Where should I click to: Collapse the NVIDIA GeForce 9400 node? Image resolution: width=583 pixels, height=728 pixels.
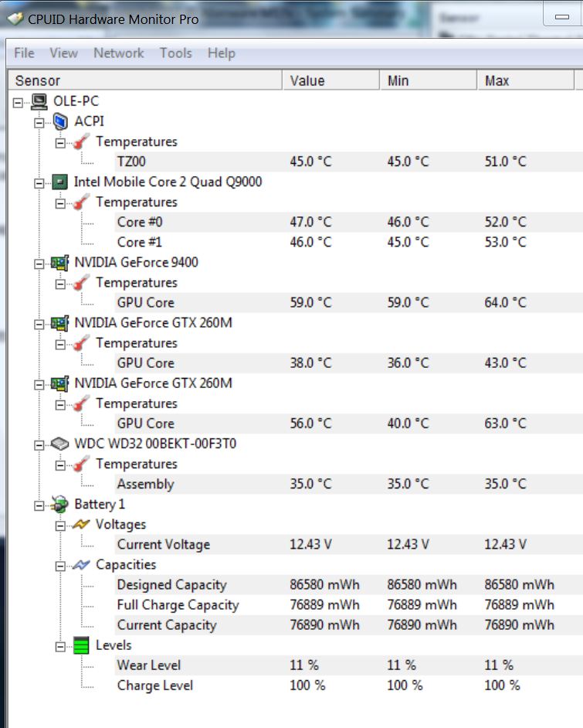tap(39, 264)
